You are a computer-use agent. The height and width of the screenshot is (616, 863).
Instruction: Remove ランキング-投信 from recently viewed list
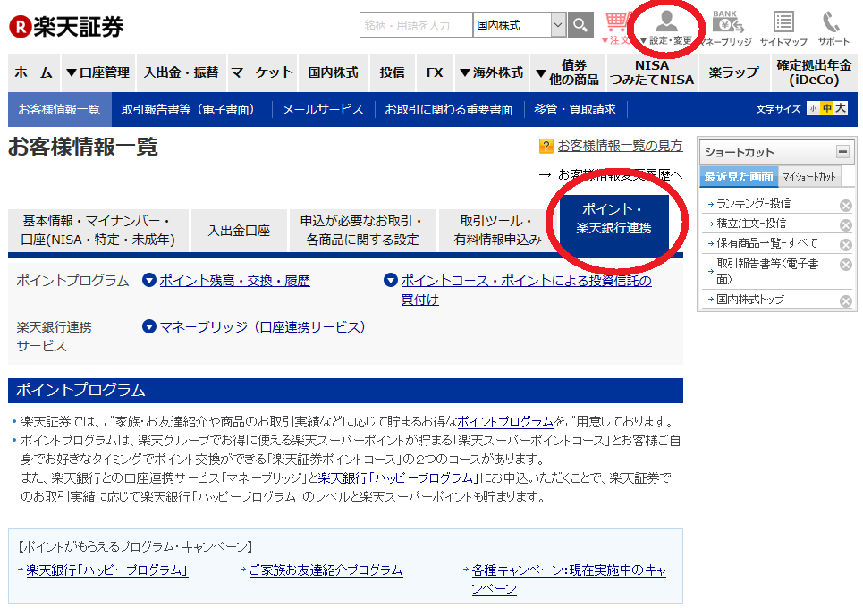click(845, 206)
